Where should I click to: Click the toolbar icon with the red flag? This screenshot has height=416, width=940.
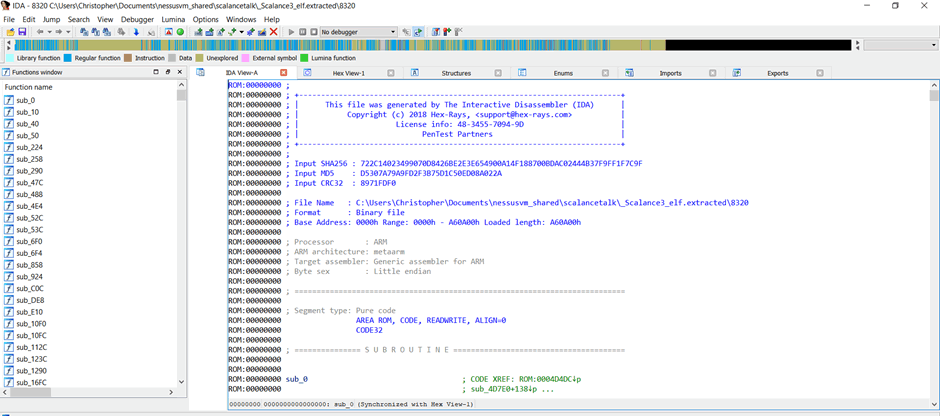coord(447,32)
